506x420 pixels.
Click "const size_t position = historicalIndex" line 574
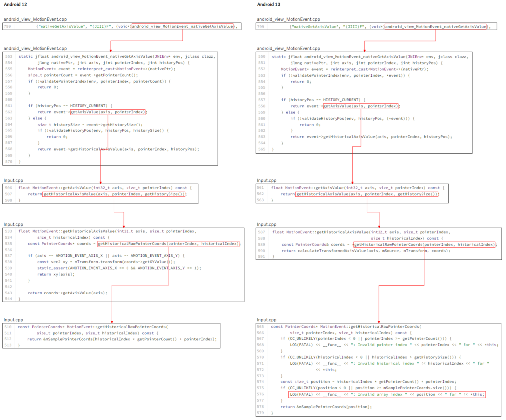[368, 381]
